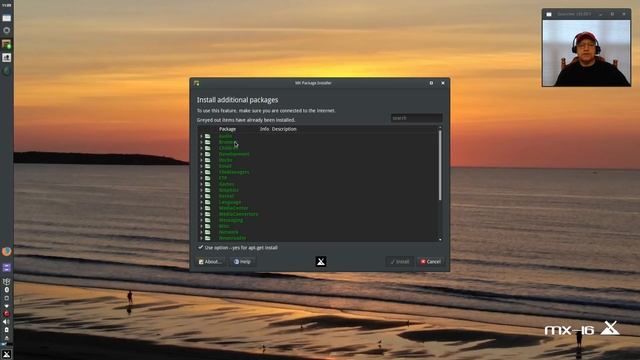Click the dark green round panel icon
640x360 pixels.
click(x=6, y=71)
